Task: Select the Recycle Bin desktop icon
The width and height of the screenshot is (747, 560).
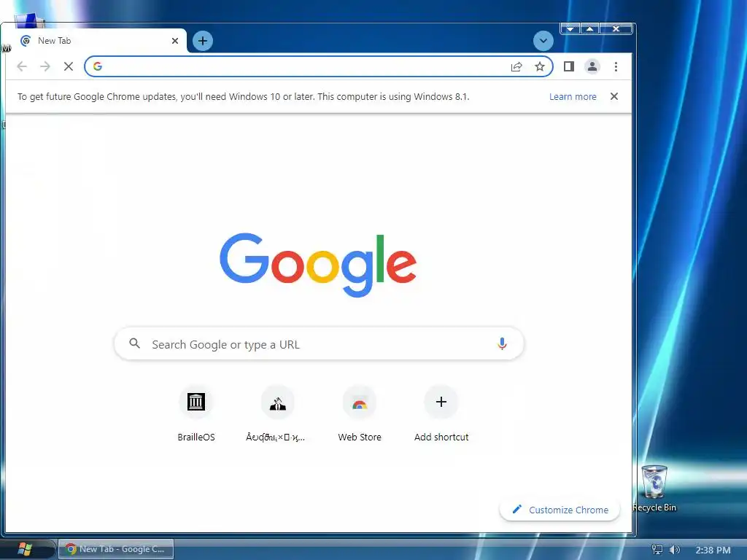Action: point(654,489)
